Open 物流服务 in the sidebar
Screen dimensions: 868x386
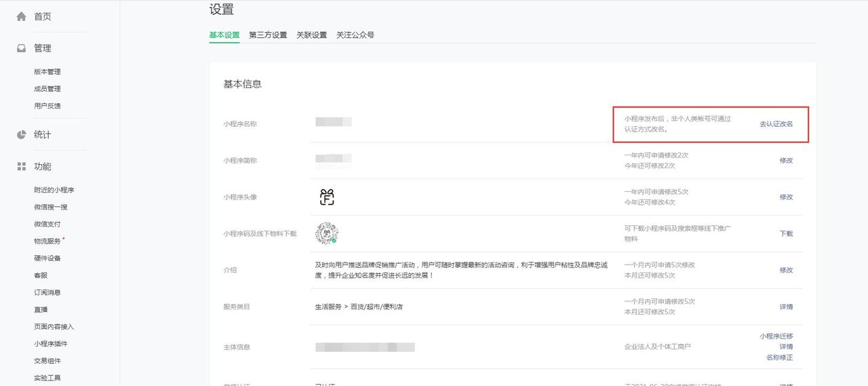click(x=47, y=241)
